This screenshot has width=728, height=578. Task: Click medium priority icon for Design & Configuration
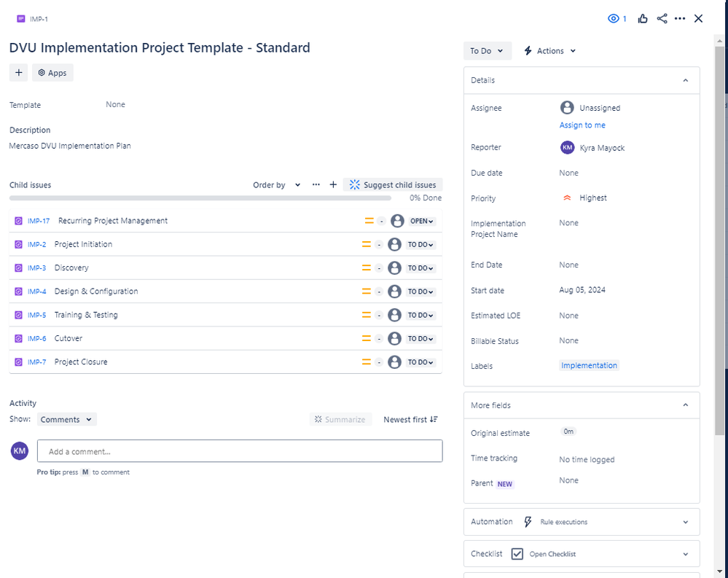367,292
